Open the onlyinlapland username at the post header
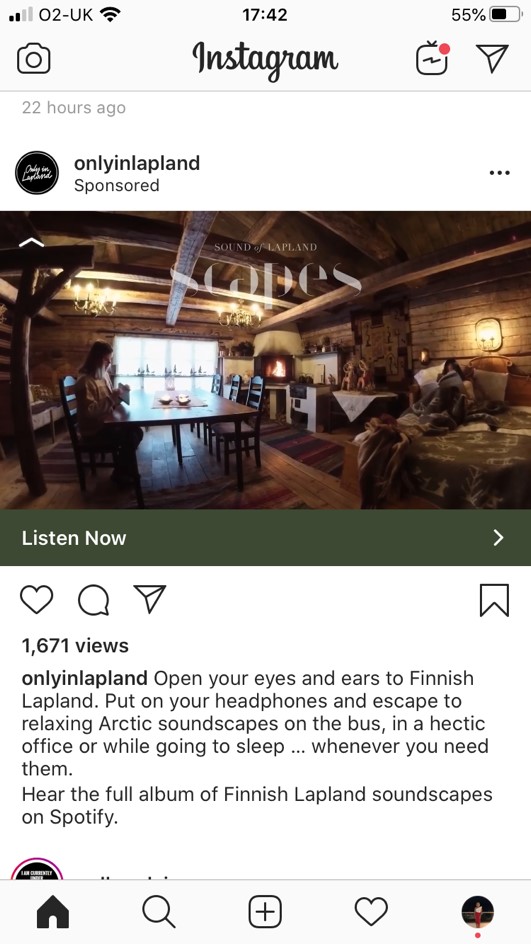The height and width of the screenshot is (944, 531). [x=137, y=163]
